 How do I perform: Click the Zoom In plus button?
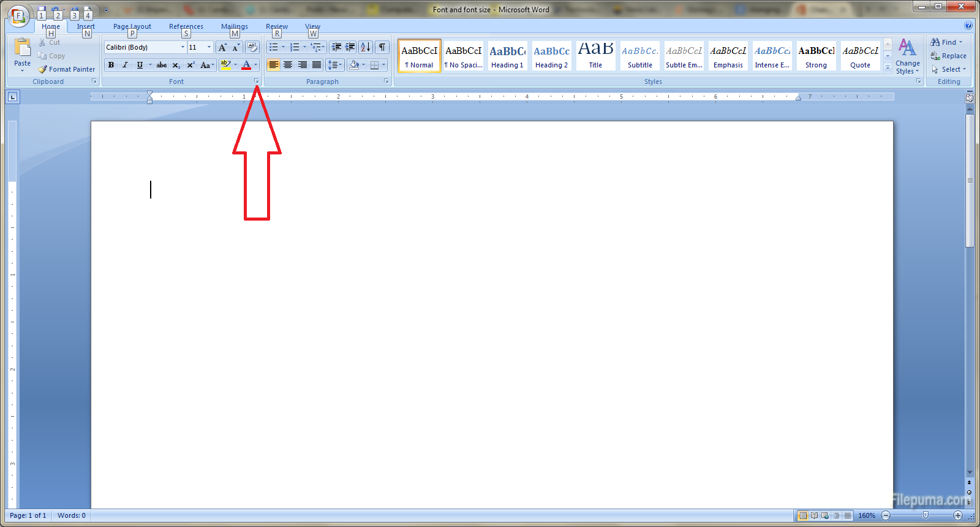click(x=958, y=515)
